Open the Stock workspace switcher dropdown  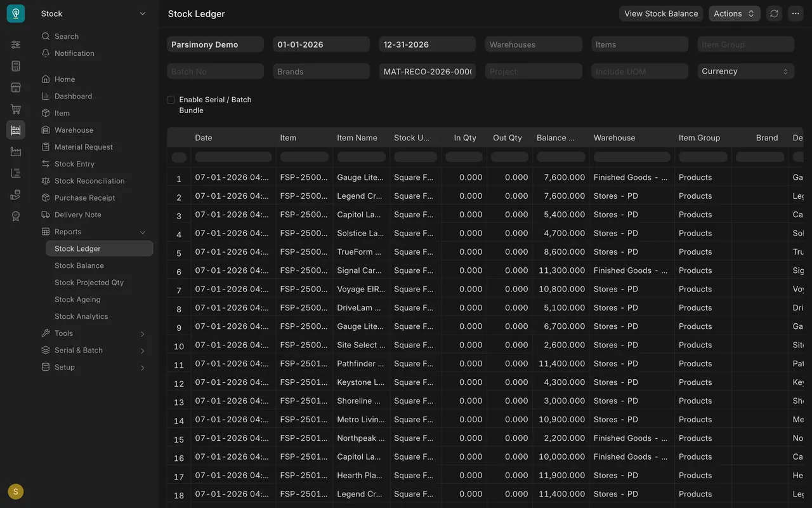pos(93,13)
